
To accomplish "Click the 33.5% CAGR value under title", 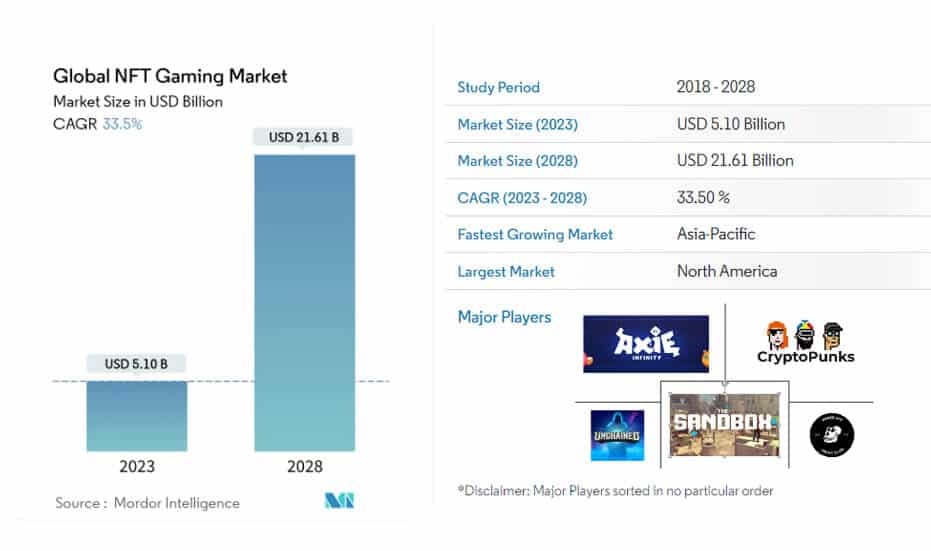I will pyautogui.click(x=122, y=124).
